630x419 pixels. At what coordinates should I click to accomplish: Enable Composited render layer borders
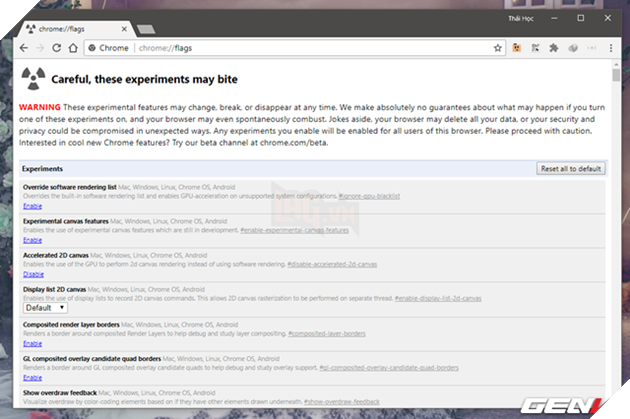pyautogui.click(x=33, y=343)
